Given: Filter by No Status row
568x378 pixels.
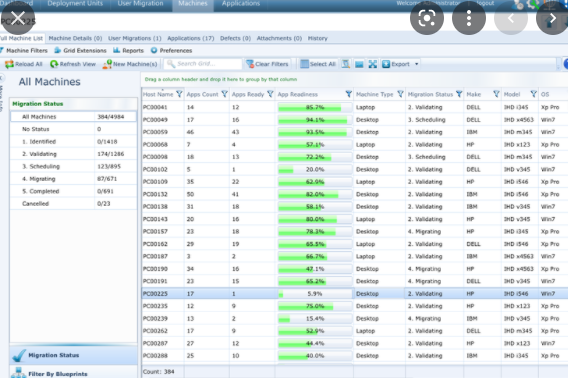Looking at the screenshot, I should [x=74, y=129].
